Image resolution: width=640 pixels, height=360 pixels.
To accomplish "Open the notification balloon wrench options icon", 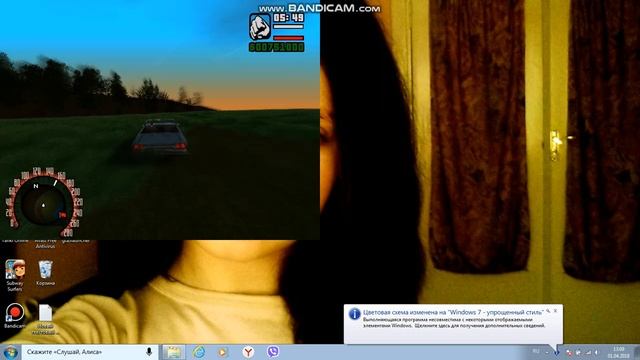I will 549,311.
